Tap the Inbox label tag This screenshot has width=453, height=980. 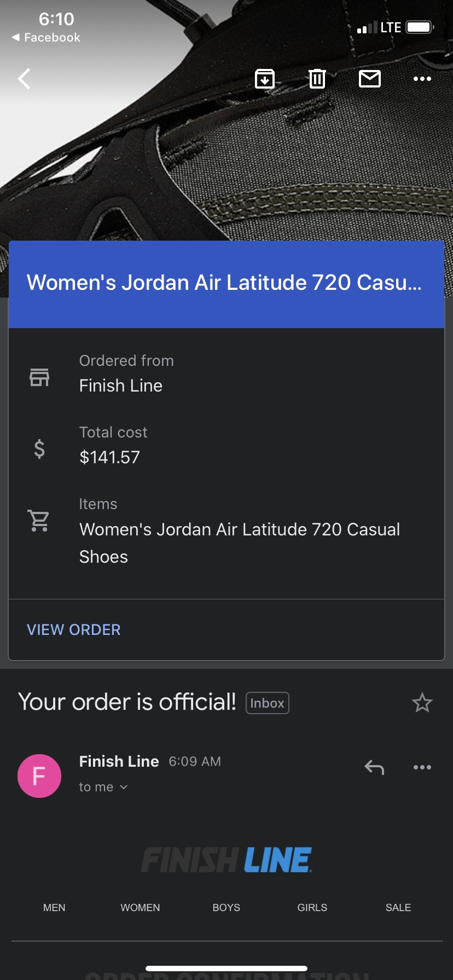268,703
